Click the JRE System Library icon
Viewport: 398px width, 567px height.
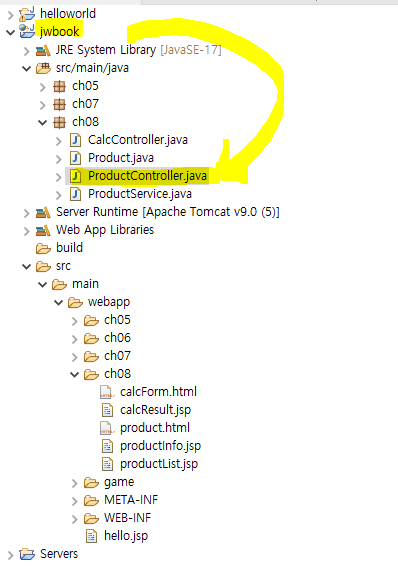pyautogui.click(x=43, y=50)
